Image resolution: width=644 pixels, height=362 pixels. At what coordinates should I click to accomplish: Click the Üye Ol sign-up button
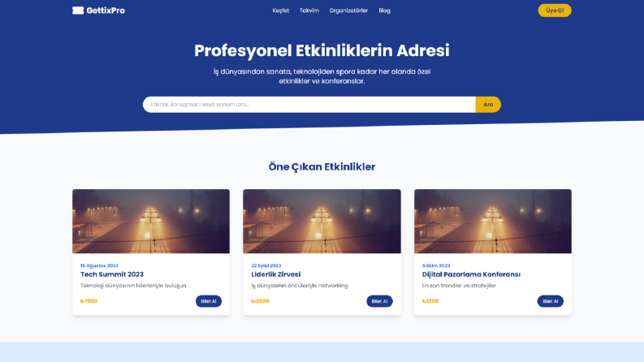(x=555, y=11)
